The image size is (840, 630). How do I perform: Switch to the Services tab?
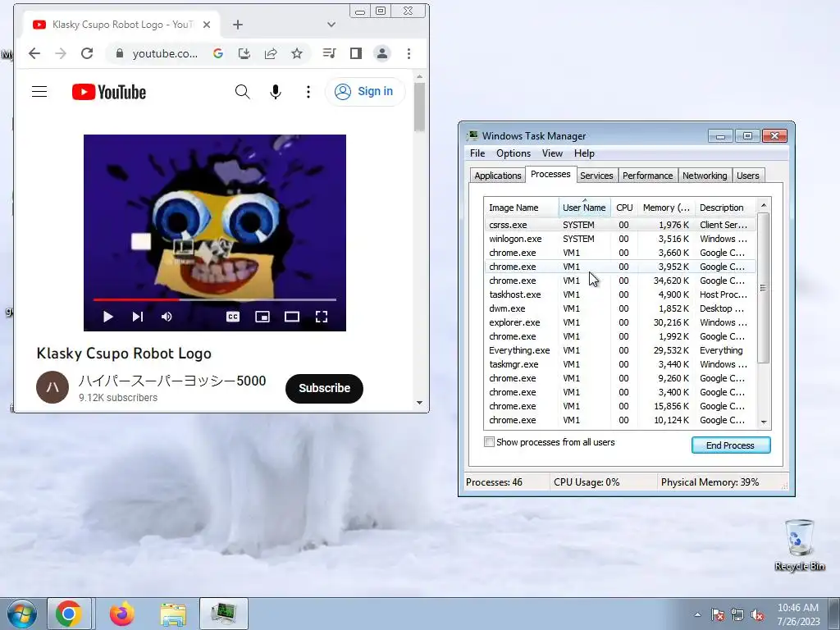[596, 176]
